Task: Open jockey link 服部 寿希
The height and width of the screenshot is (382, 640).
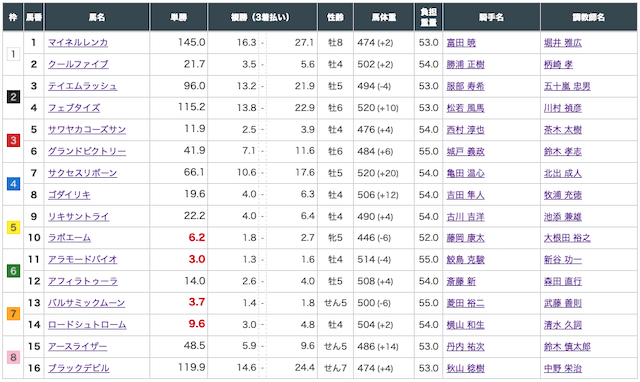Action: (x=465, y=86)
